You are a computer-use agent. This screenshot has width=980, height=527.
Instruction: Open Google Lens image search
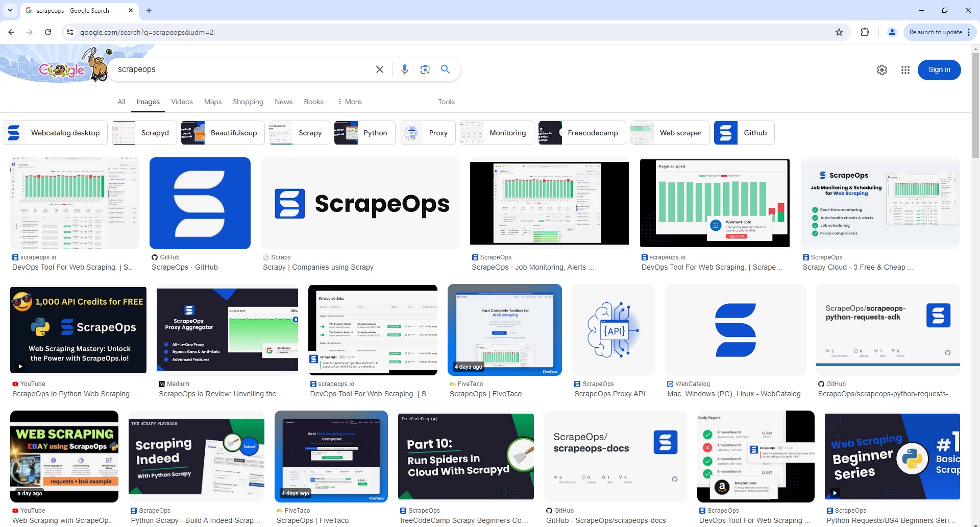pos(425,69)
